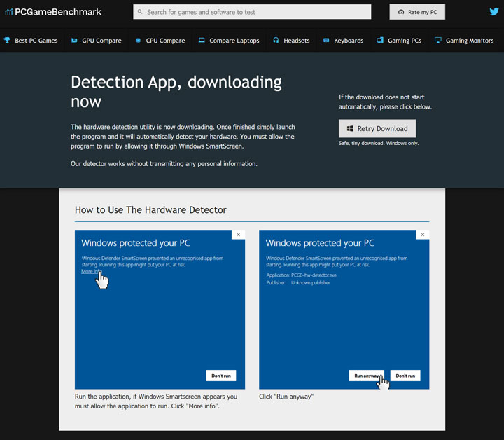Screen dimensions: 504x440
Task: Click the left SmartScreen 'More info' screenshot
Action: tap(160, 309)
